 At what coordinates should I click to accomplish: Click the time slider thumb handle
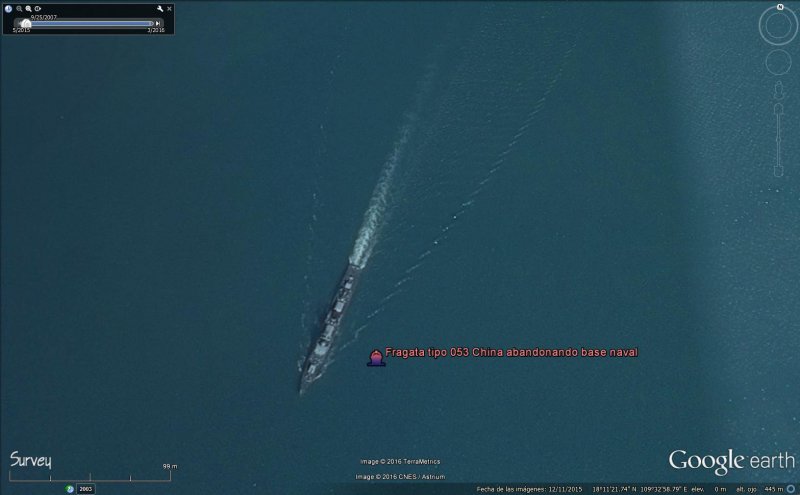click(x=25, y=23)
